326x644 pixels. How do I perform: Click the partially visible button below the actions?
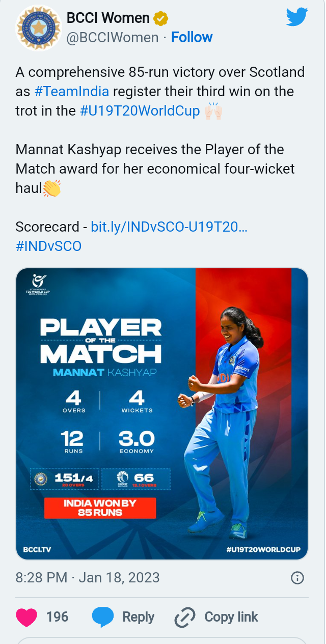[x=162, y=640]
